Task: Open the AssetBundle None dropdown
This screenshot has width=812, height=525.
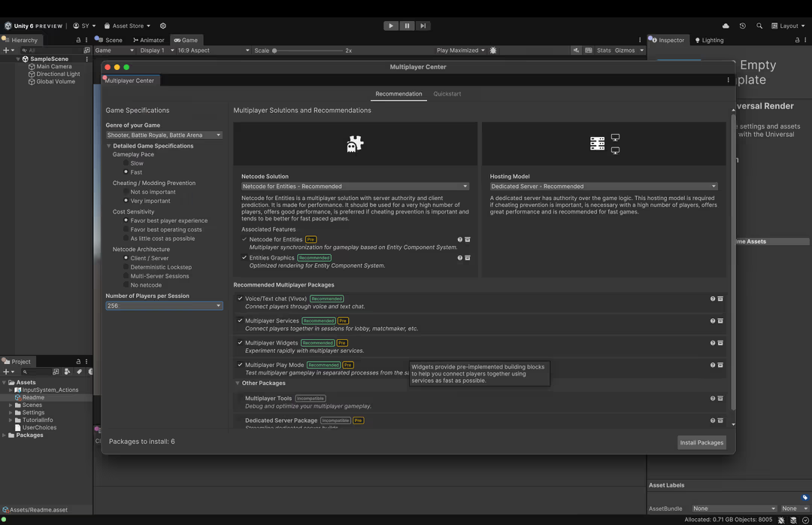Action: 735,508
